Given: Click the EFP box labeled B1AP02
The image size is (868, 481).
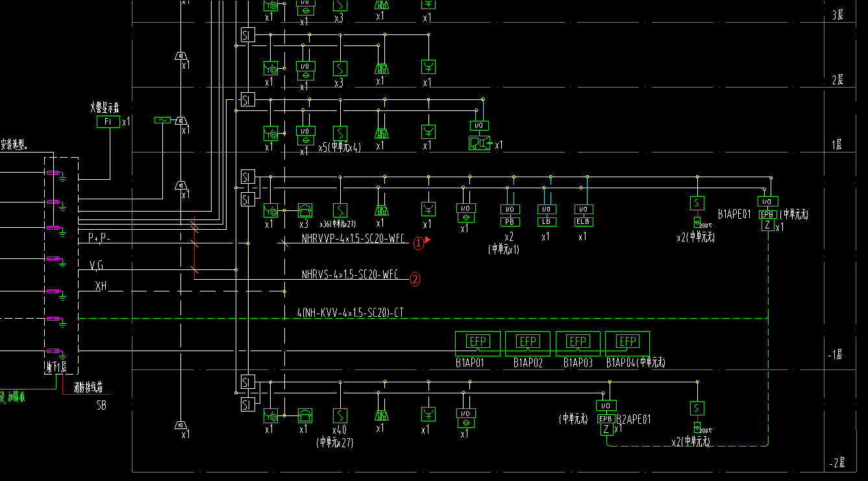Looking at the screenshot, I should point(528,343).
